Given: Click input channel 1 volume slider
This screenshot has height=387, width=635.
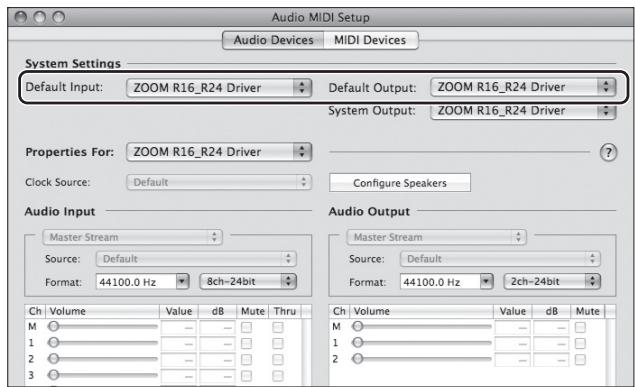Looking at the screenshot, I should [x=102, y=342].
